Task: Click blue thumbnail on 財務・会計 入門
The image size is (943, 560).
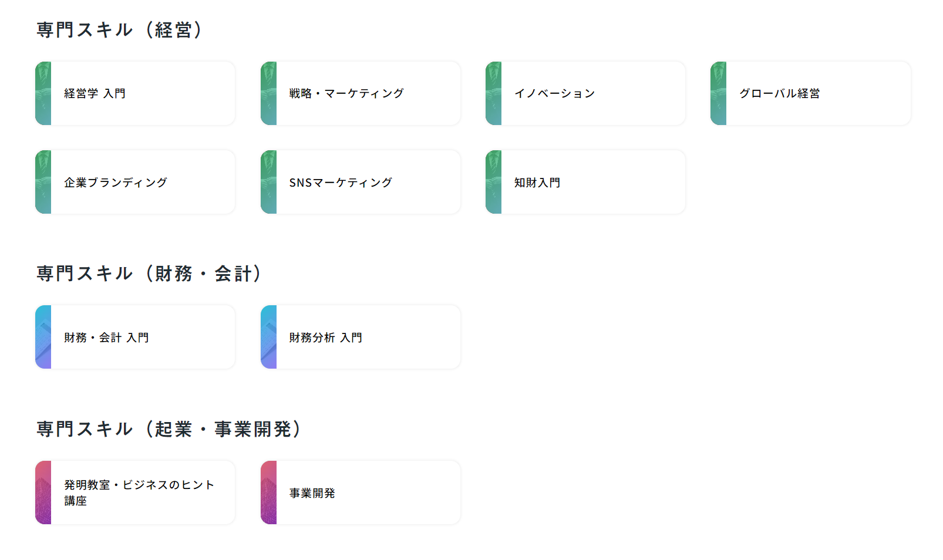Action: click(x=43, y=338)
